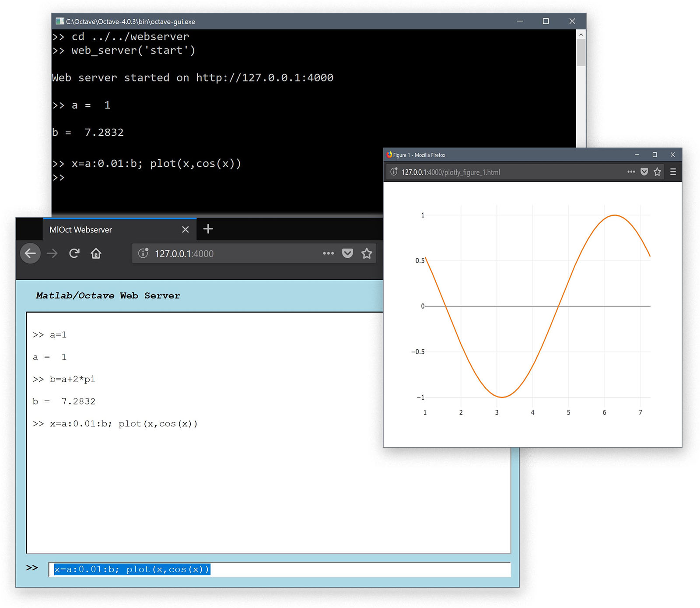Viewport: 700px width, 608px height.
Task: Click y-axis label -0.5 in plot
Action: tap(418, 351)
